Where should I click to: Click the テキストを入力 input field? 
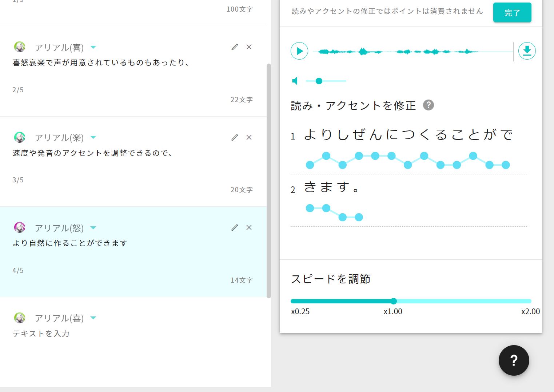(41, 334)
